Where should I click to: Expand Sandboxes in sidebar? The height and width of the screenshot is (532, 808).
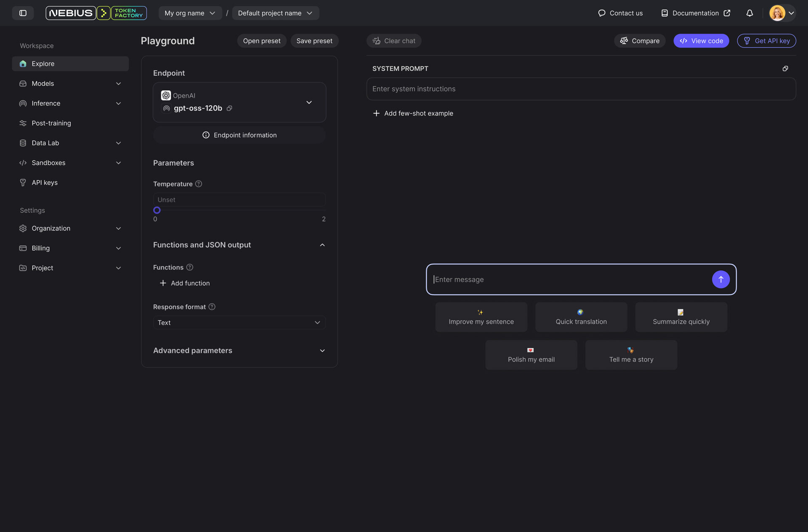(x=70, y=162)
